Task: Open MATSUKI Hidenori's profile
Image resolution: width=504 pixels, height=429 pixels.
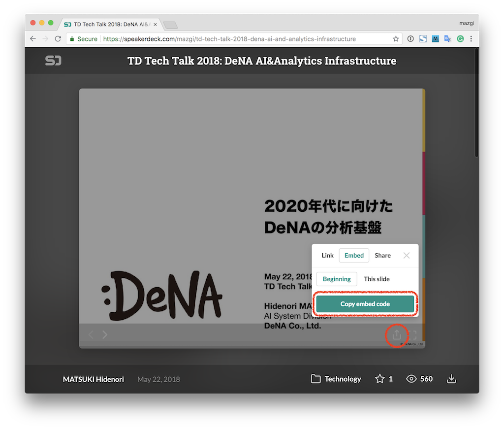Action: click(x=94, y=379)
